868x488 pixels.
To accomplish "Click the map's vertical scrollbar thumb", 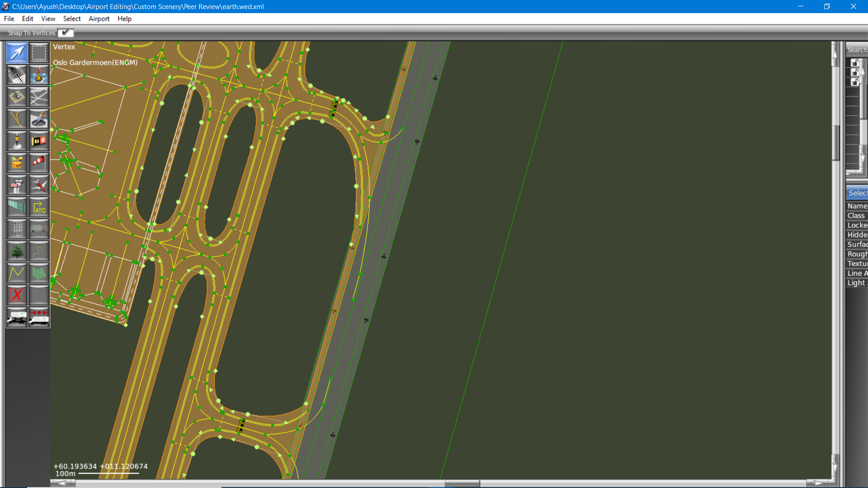I will [835, 142].
